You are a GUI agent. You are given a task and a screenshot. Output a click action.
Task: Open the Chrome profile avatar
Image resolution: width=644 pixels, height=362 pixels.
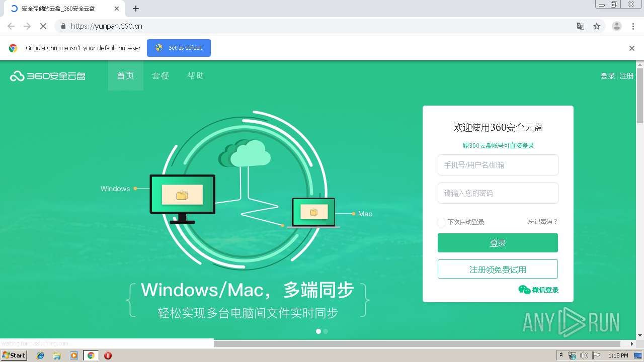click(x=617, y=26)
